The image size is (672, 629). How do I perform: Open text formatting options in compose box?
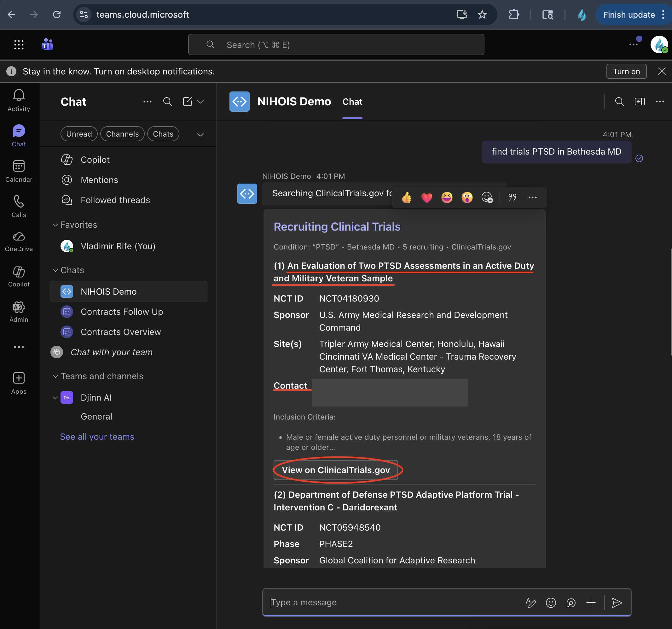pyautogui.click(x=531, y=603)
